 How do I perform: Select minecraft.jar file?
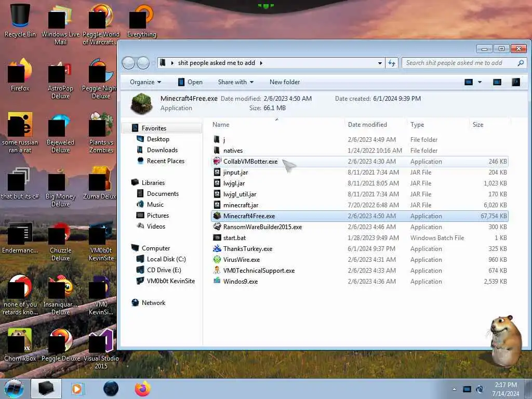pos(360,205)
